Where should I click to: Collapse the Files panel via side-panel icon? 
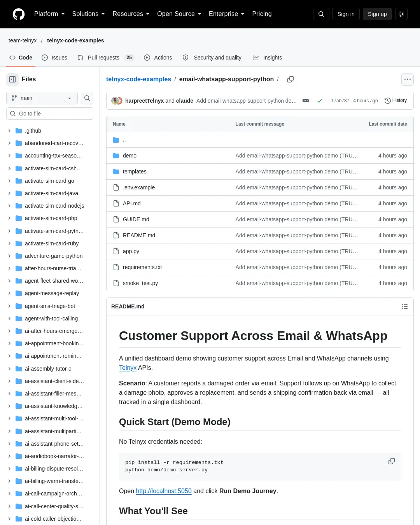click(12, 79)
